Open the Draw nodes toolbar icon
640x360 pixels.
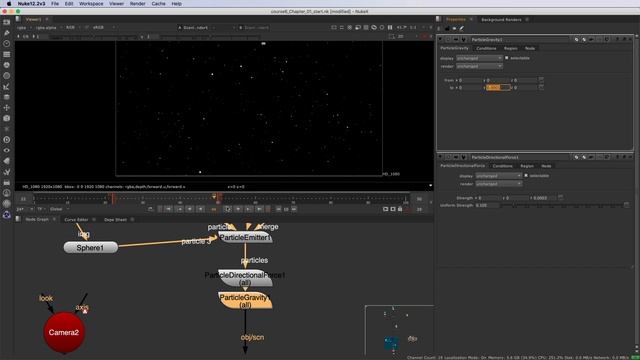(x=7, y=33)
